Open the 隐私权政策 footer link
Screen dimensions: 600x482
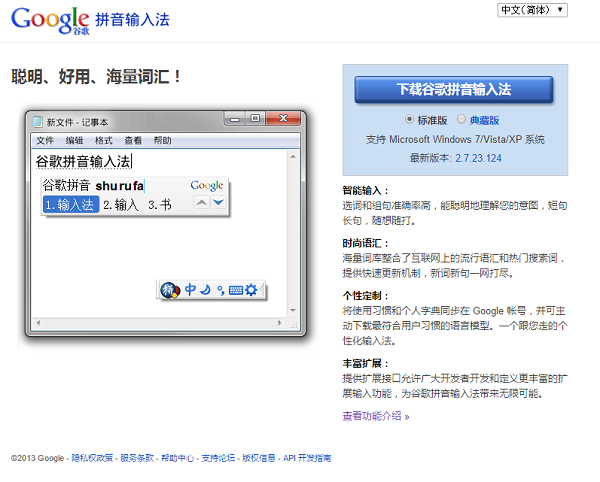[x=92, y=458]
